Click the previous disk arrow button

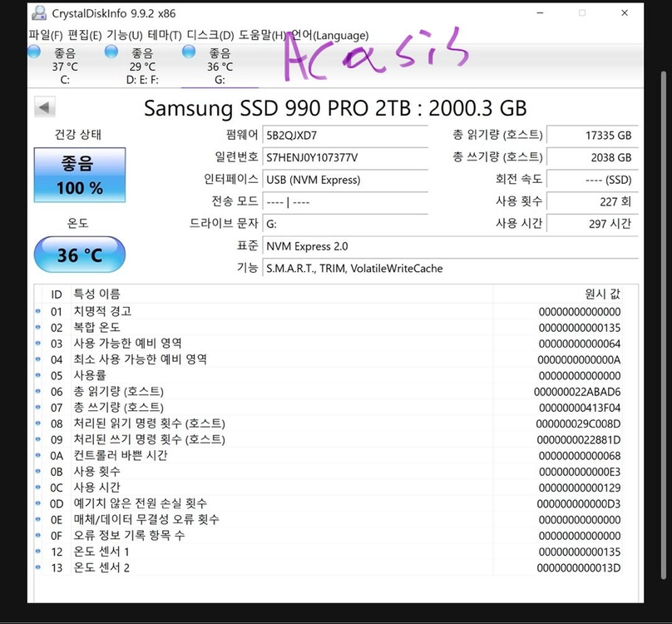[x=45, y=107]
